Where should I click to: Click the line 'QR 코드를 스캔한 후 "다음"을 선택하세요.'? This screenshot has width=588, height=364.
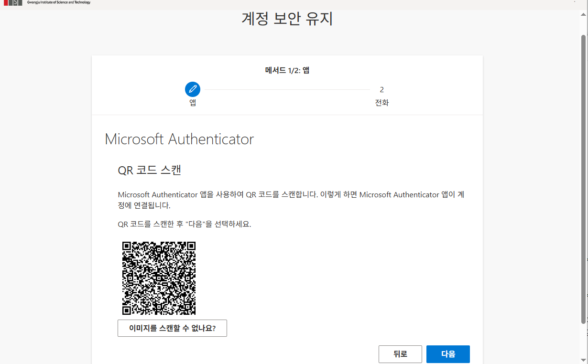pyautogui.click(x=185, y=224)
